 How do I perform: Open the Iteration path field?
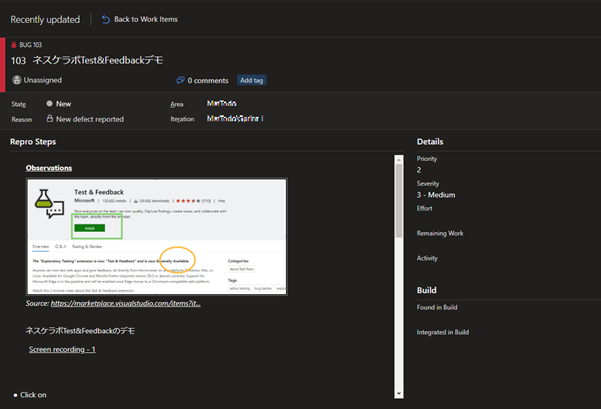[235, 119]
